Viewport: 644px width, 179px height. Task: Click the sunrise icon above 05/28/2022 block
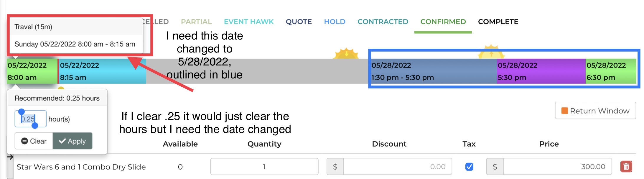(491, 53)
